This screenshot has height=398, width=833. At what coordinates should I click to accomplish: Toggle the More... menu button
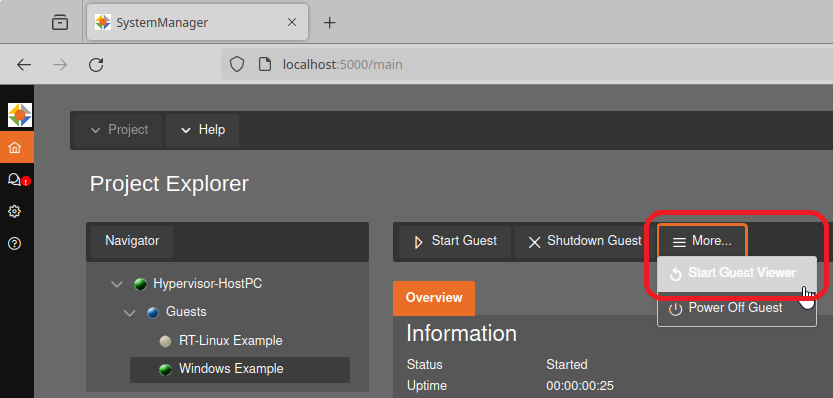tap(702, 241)
